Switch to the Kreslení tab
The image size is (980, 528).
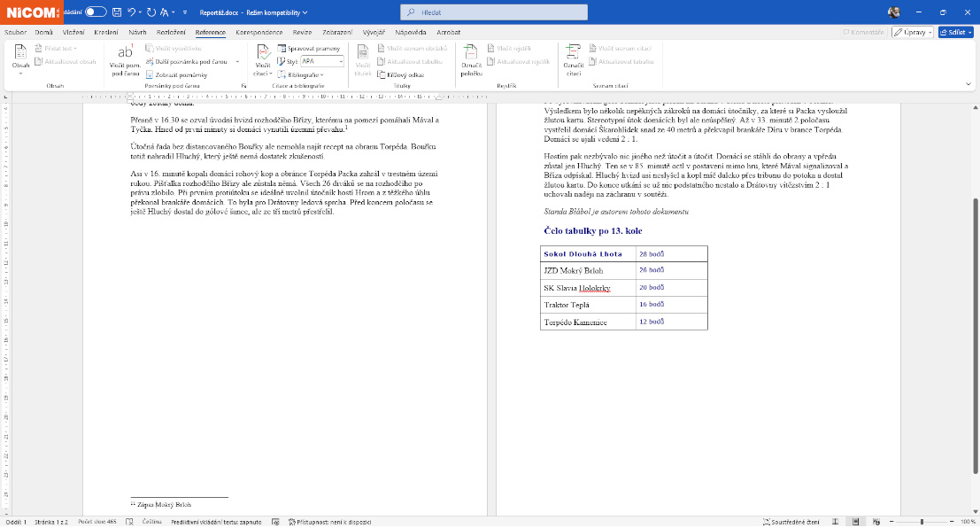pos(106,33)
